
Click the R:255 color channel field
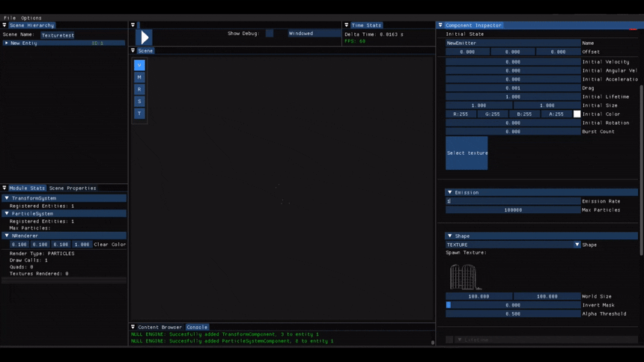coord(461,114)
